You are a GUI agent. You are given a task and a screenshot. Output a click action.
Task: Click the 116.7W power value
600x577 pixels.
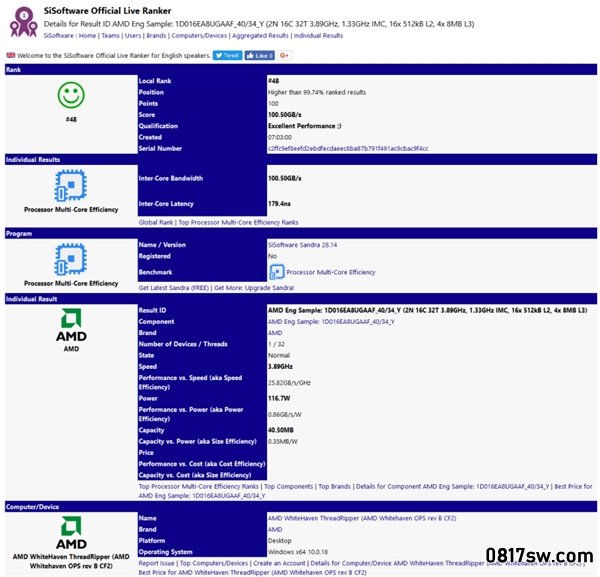click(x=279, y=398)
